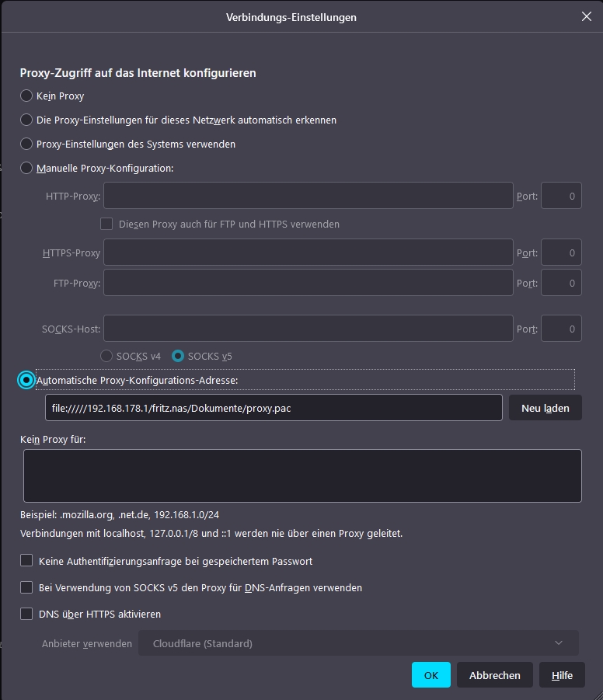Close the Verbindungs-Einstellungen dialog with the X
Image resolution: width=603 pixels, height=700 pixels.
coord(587,16)
